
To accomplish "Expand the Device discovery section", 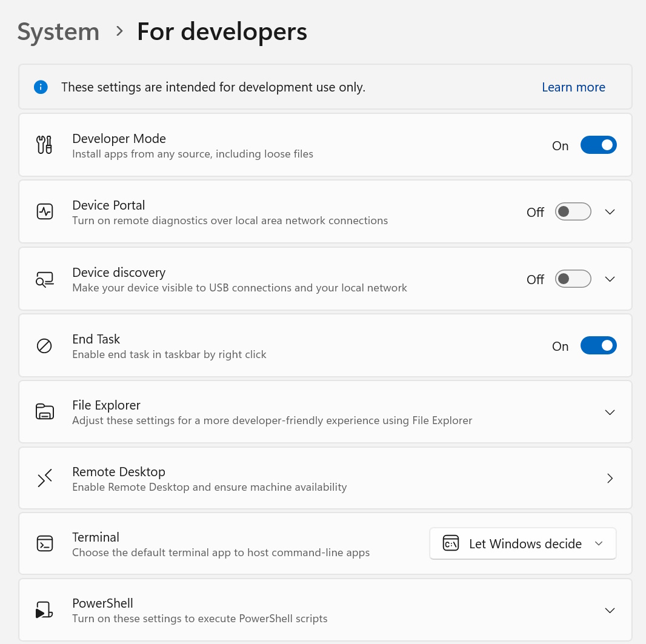I will [x=610, y=279].
